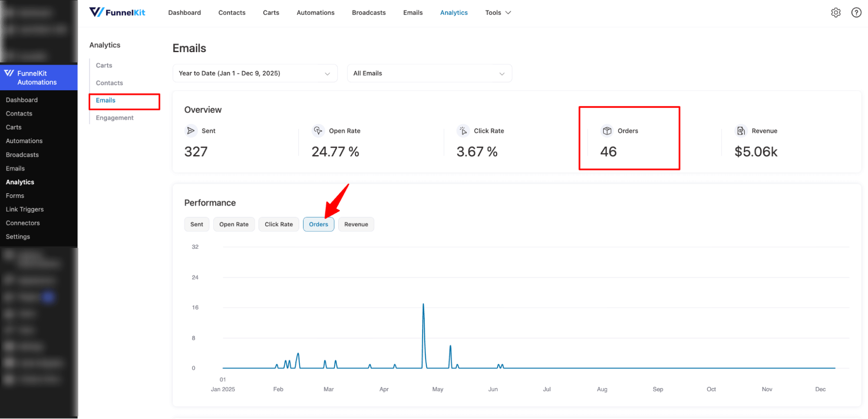Click the FunnelKit logo
868x419 pixels.
(117, 12)
